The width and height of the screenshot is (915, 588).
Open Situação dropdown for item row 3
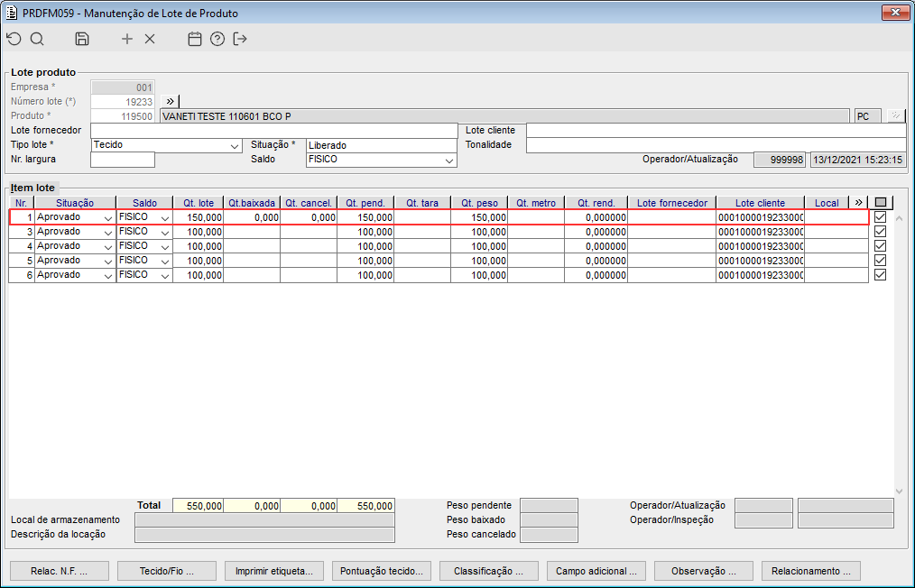tap(108, 233)
